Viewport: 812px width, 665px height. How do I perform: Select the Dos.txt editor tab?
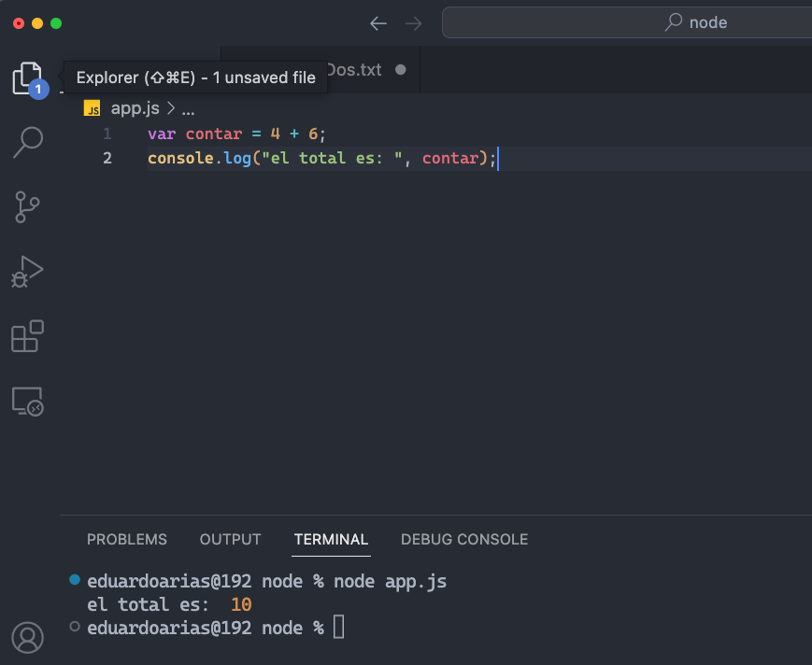point(354,70)
